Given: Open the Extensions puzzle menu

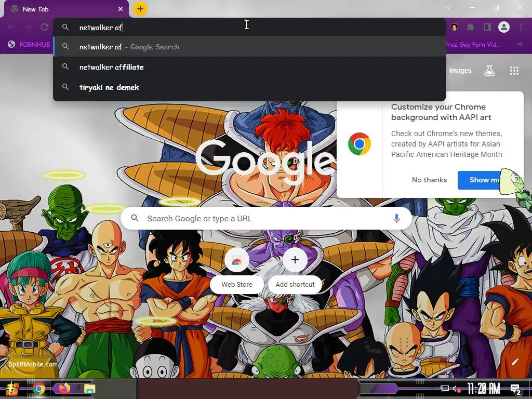Looking at the screenshot, I should pos(470,27).
